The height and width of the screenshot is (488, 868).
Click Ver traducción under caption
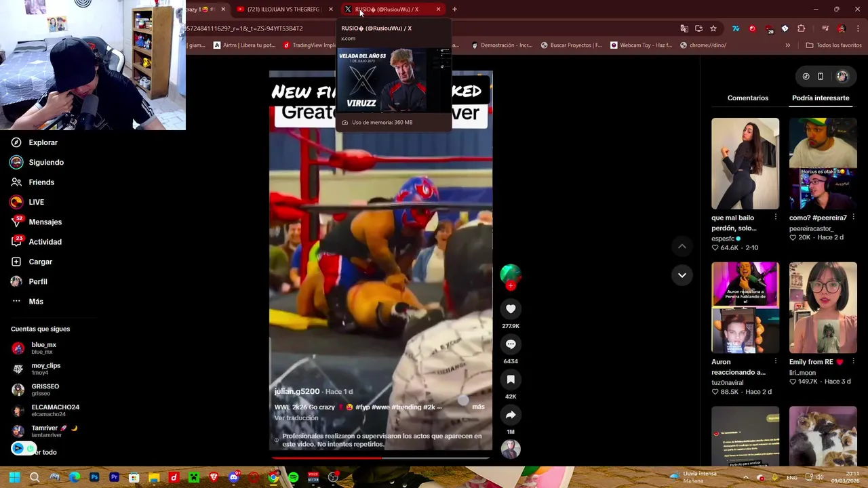[x=296, y=418]
